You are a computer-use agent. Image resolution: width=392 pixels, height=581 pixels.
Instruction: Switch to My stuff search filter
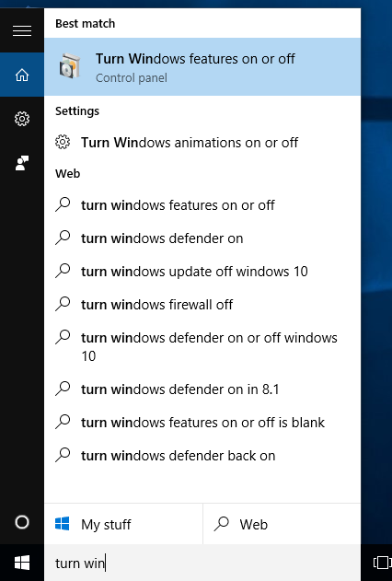coord(123,524)
